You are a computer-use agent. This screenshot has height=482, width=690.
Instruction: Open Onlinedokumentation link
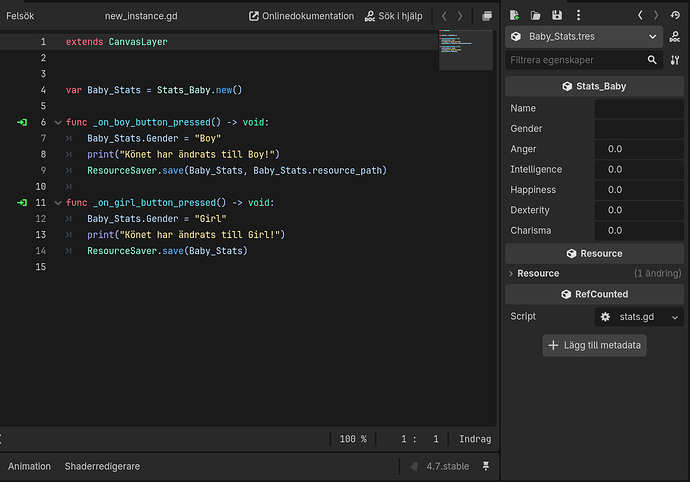301,16
